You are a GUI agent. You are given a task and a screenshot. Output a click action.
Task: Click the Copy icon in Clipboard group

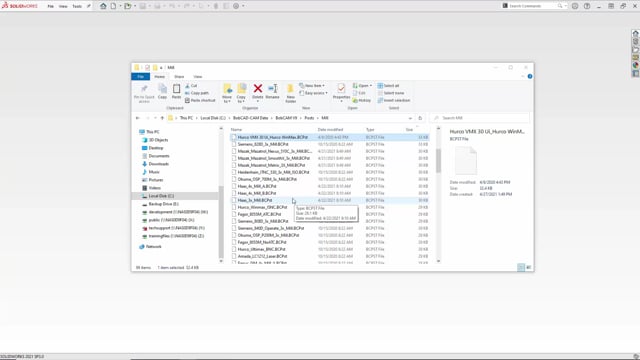coord(162,91)
